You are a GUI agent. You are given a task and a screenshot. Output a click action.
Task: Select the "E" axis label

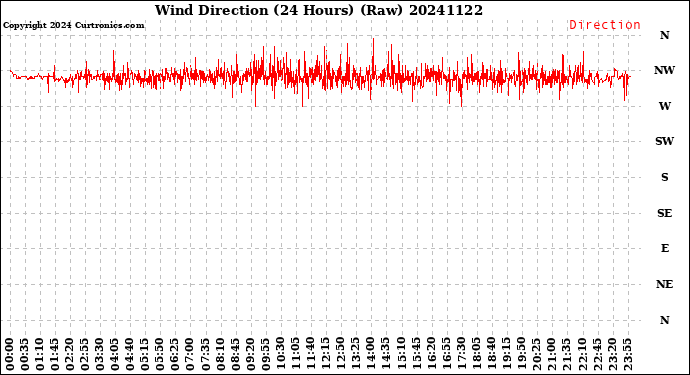pyautogui.click(x=664, y=249)
